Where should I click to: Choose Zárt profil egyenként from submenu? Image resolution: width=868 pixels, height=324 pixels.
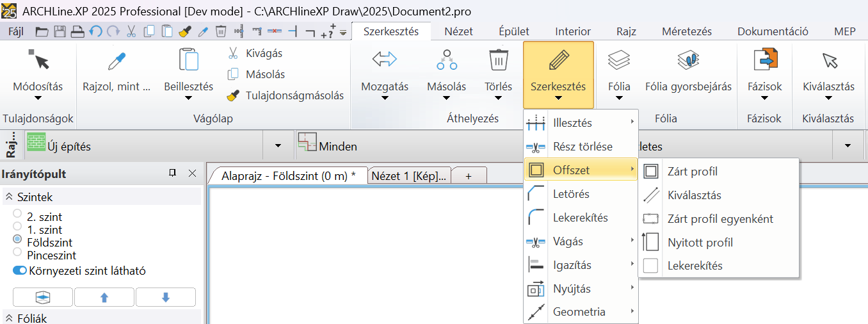coord(719,219)
